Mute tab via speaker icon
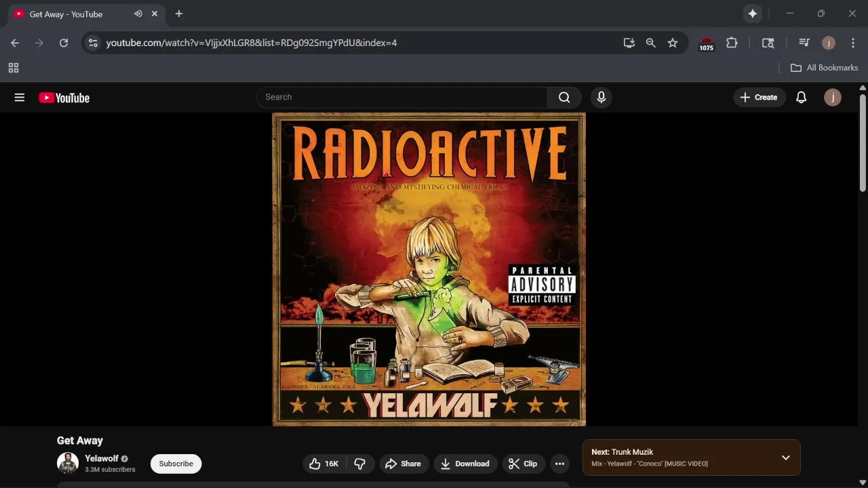 138,14
